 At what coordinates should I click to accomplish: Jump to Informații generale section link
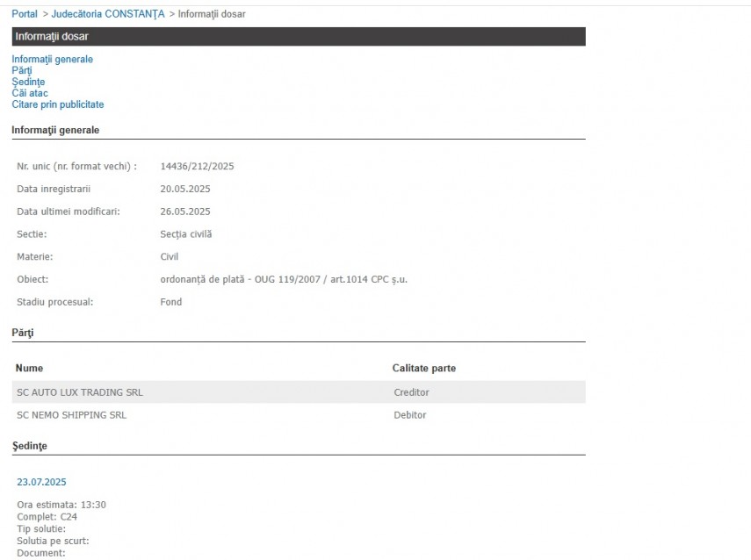click(x=52, y=60)
